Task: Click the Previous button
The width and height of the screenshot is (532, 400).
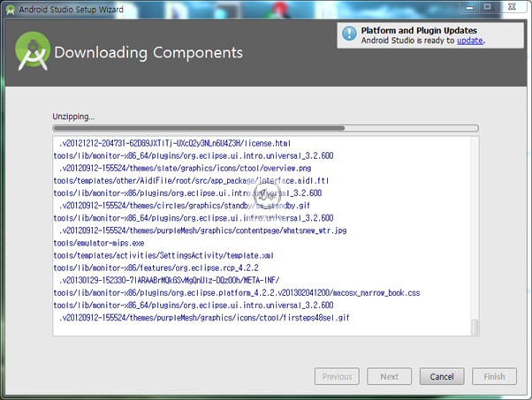Action: point(337,376)
